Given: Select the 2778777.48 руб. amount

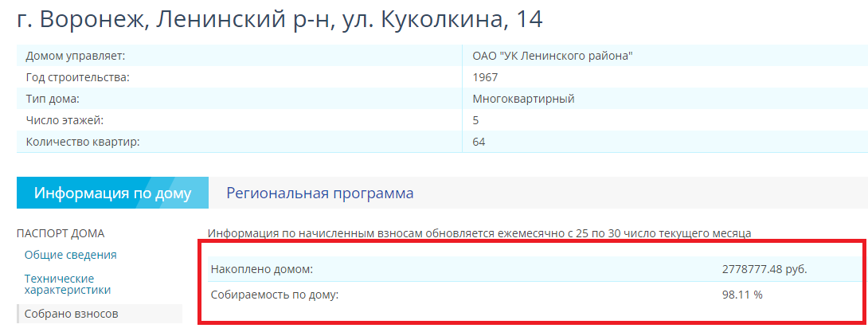Looking at the screenshot, I should 764,269.
